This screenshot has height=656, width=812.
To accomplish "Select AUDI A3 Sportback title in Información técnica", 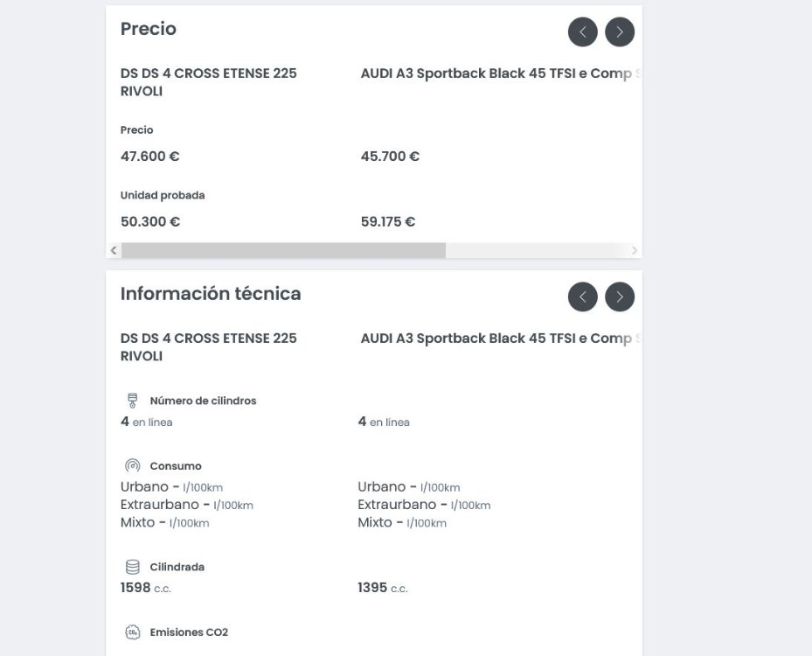I will coord(500,338).
